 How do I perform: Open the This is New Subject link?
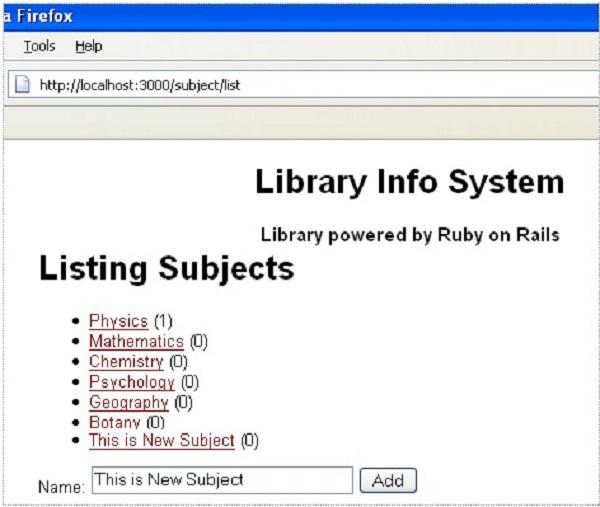click(x=161, y=440)
